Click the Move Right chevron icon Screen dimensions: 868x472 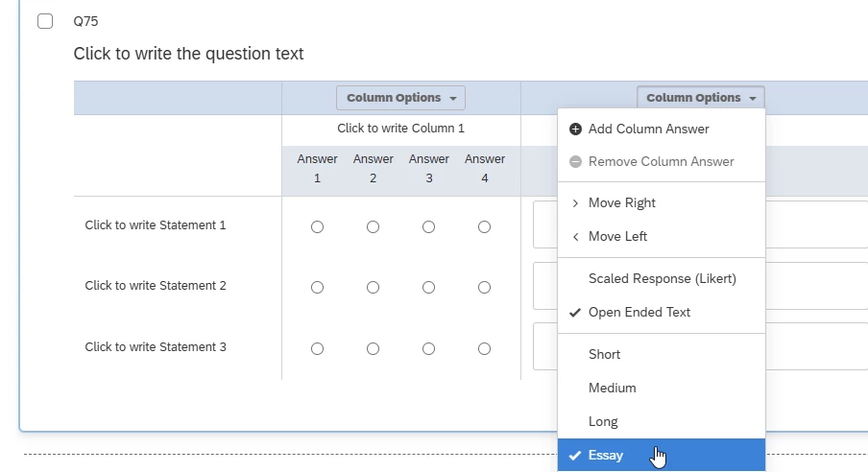click(575, 202)
